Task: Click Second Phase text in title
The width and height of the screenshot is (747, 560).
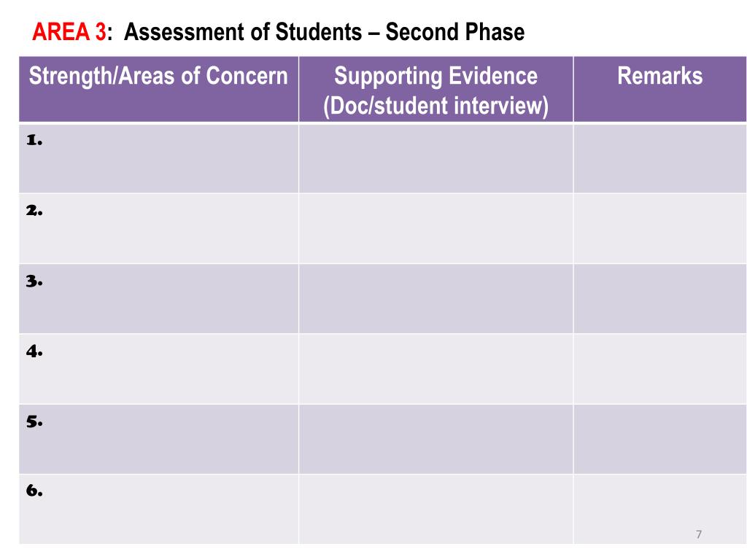Action: click(455, 32)
